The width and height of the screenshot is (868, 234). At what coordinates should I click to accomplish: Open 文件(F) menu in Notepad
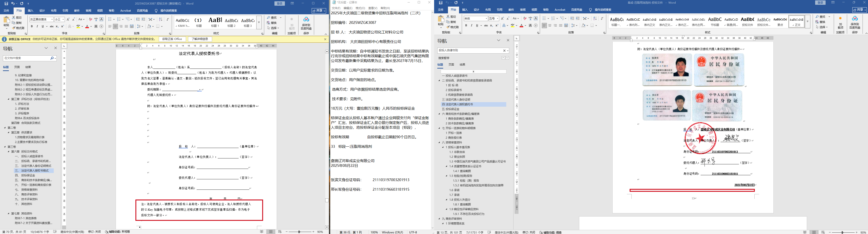[x=336, y=8]
